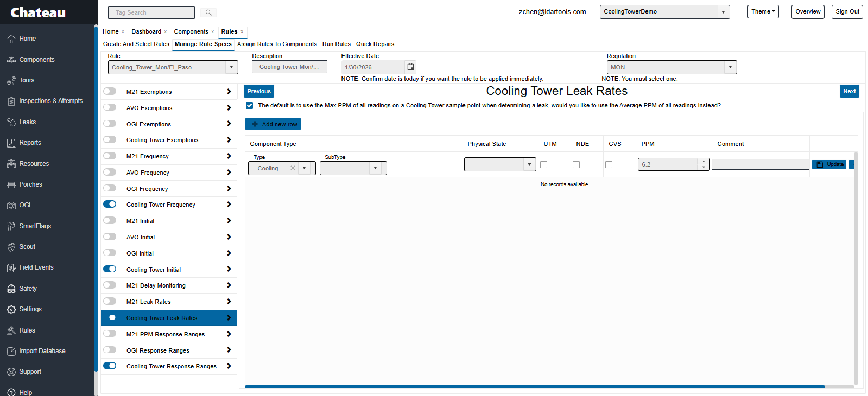
Task: Click the Update row button
Action: (x=829, y=164)
